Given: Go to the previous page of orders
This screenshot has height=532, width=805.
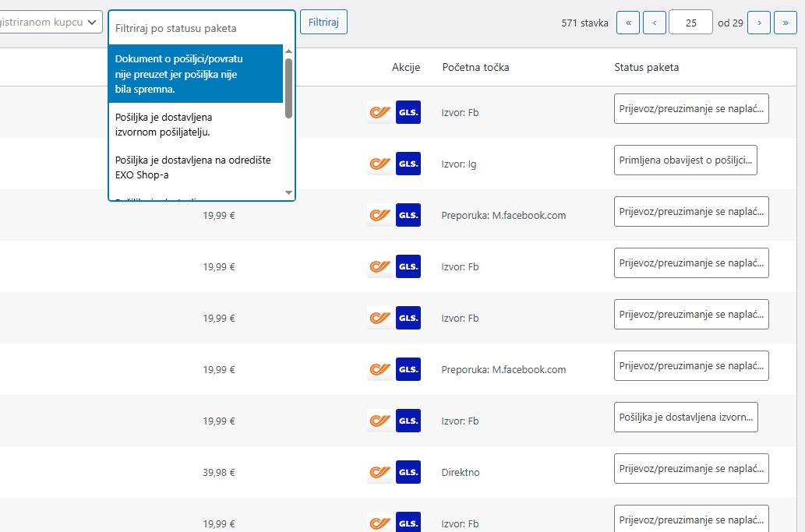Looking at the screenshot, I should point(654,23).
